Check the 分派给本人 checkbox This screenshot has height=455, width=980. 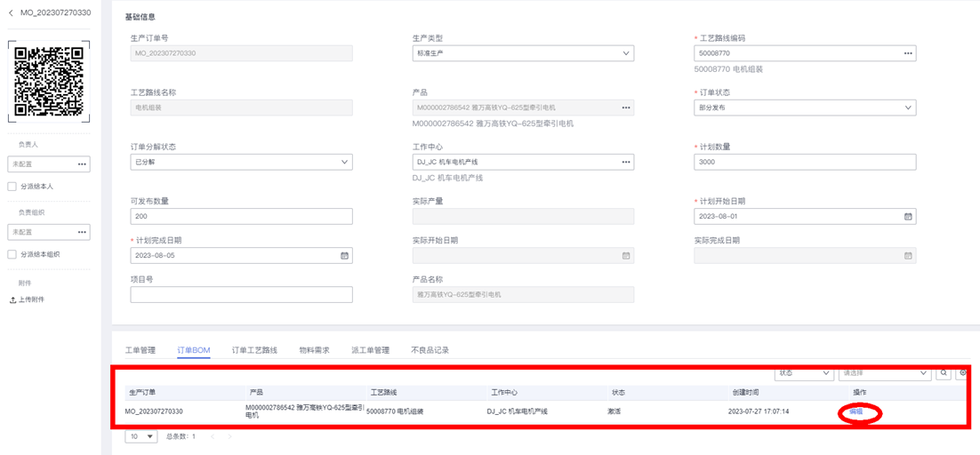12,187
